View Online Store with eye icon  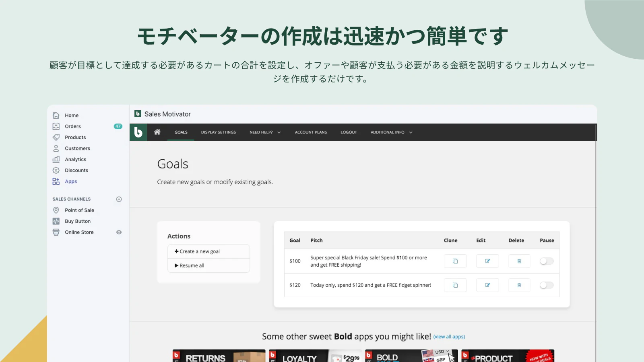[x=119, y=232]
